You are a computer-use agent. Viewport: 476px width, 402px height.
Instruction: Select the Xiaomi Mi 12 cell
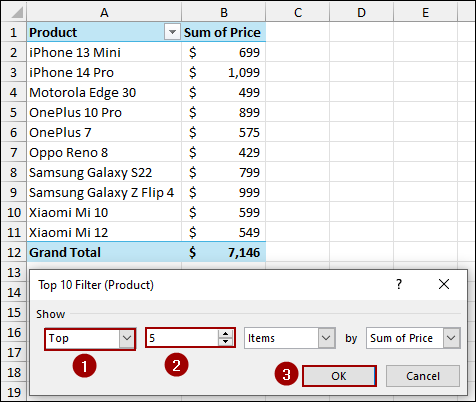tap(104, 232)
